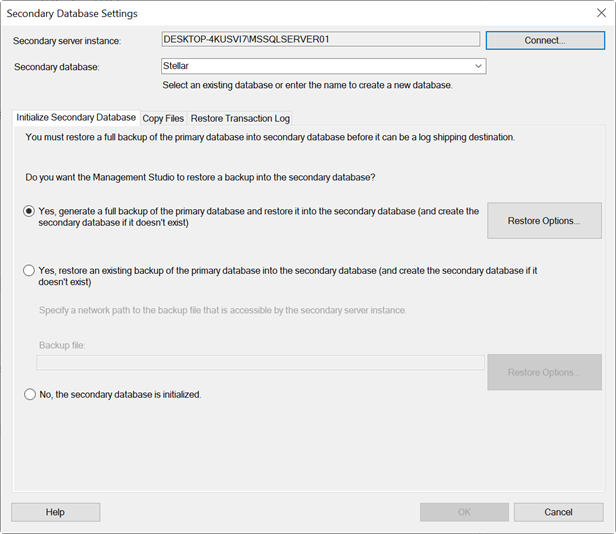Switch to the Copy Files tab

(163, 118)
